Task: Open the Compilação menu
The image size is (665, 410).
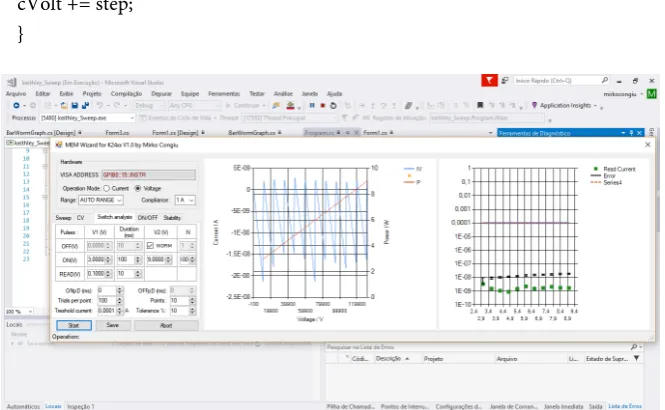Action: [126, 94]
